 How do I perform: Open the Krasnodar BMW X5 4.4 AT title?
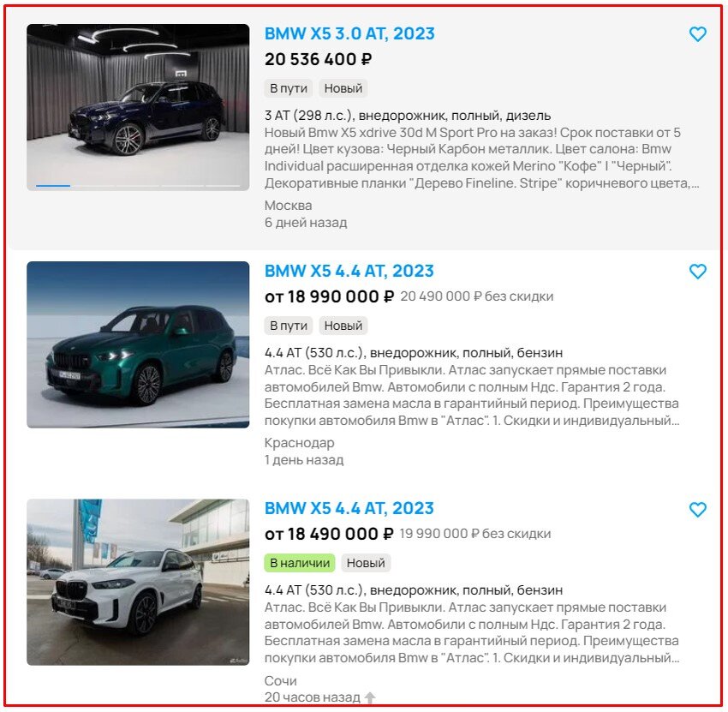tap(349, 271)
